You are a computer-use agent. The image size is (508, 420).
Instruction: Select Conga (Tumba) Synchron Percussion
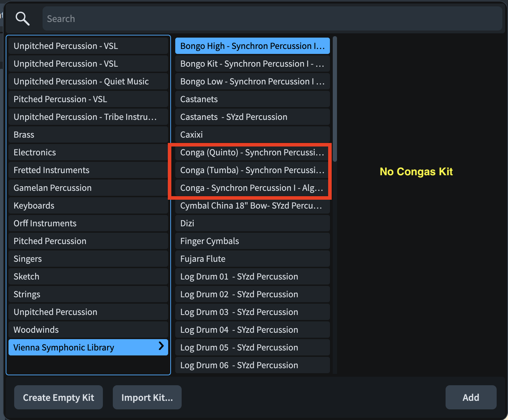252,170
